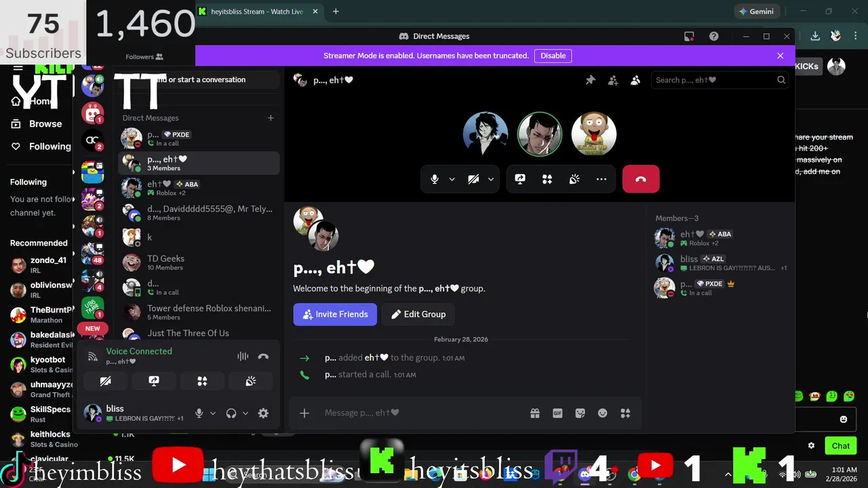868x488 pixels.
Task: Add friends to DM icon
Action: 613,80
